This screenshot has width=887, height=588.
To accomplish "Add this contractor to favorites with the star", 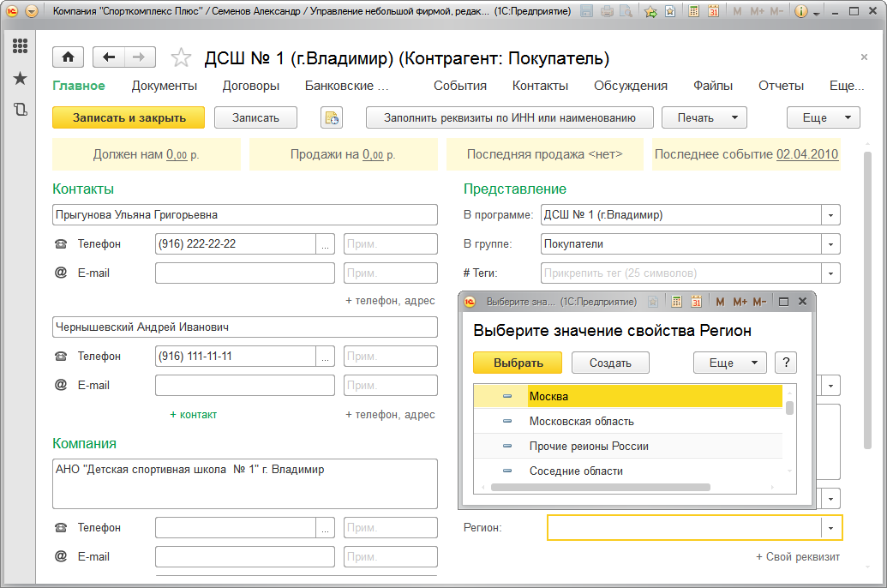I will [x=181, y=58].
